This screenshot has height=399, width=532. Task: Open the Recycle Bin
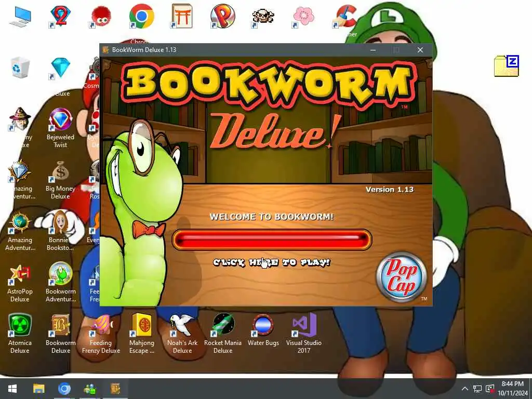coord(20,68)
